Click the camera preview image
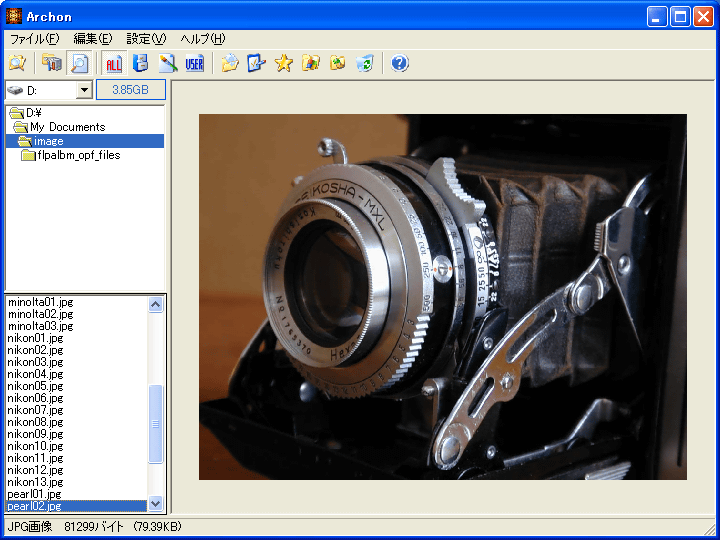 click(443, 297)
